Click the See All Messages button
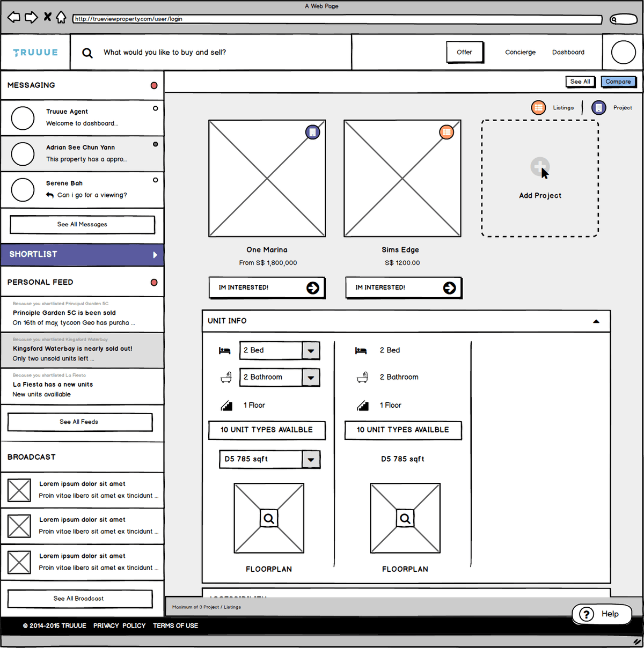 click(x=82, y=225)
